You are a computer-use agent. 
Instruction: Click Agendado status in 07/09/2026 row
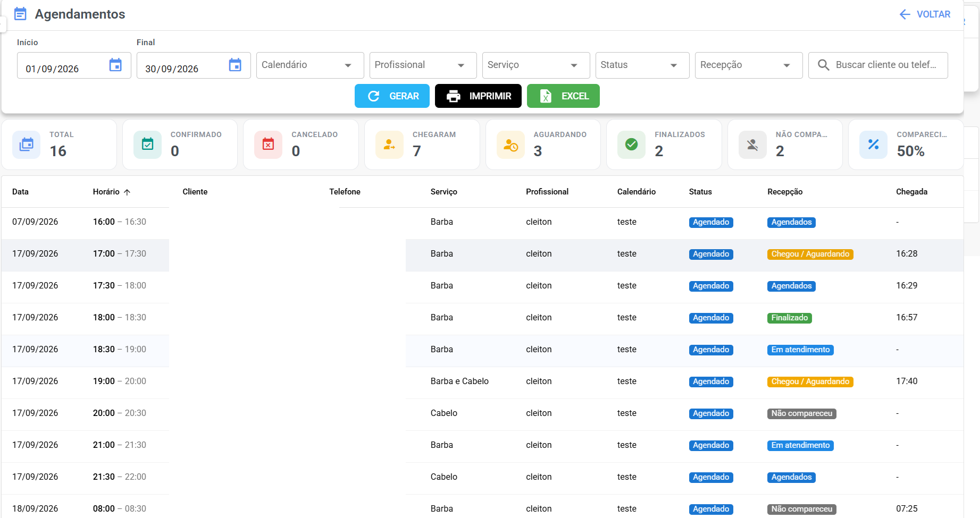tap(711, 222)
